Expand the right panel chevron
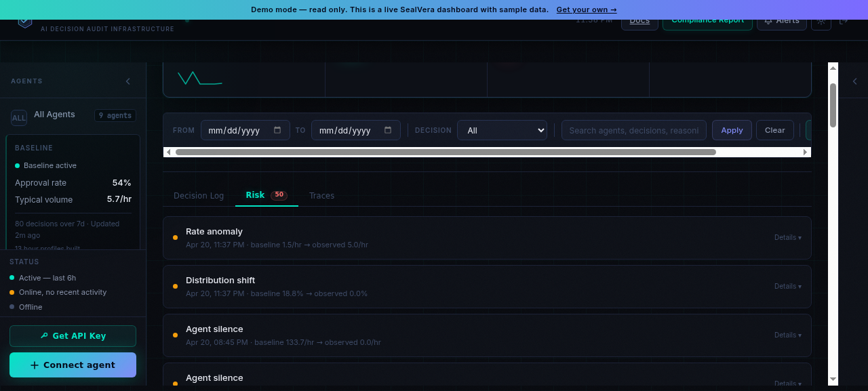The image size is (868, 391). coord(855,81)
